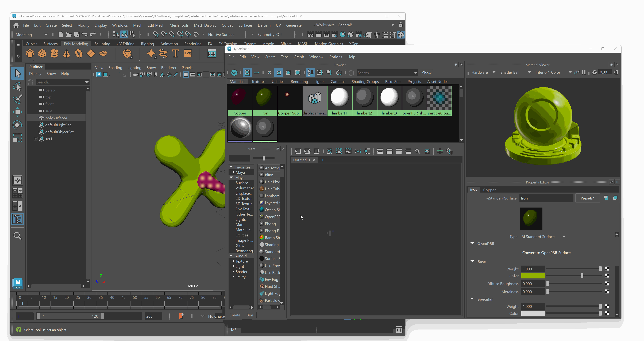Click Convert to OpenPBR Surface button
The width and height of the screenshot is (644, 341).
click(546, 252)
